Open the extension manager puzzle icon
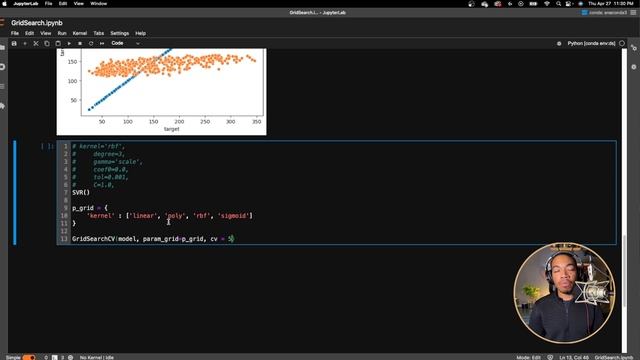The image size is (640, 360). (x=2, y=106)
